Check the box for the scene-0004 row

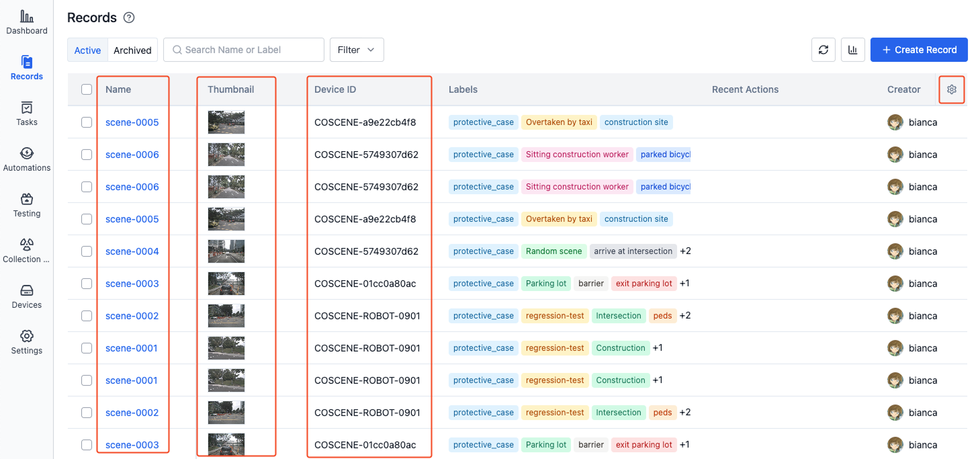tap(87, 251)
